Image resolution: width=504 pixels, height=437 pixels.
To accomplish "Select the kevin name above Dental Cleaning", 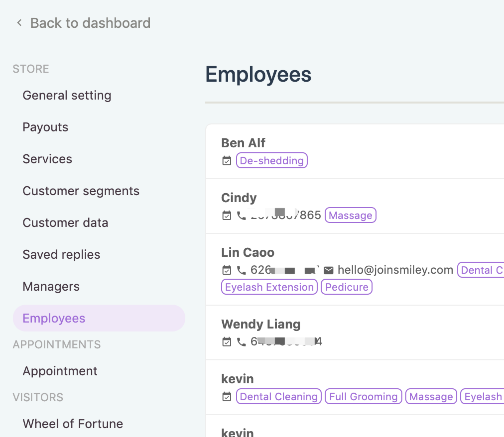I will (237, 379).
